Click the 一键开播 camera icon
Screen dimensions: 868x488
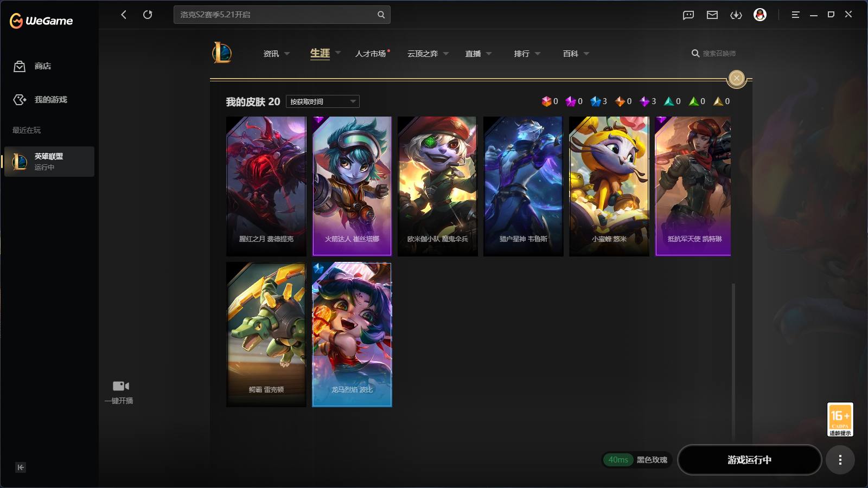click(120, 386)
